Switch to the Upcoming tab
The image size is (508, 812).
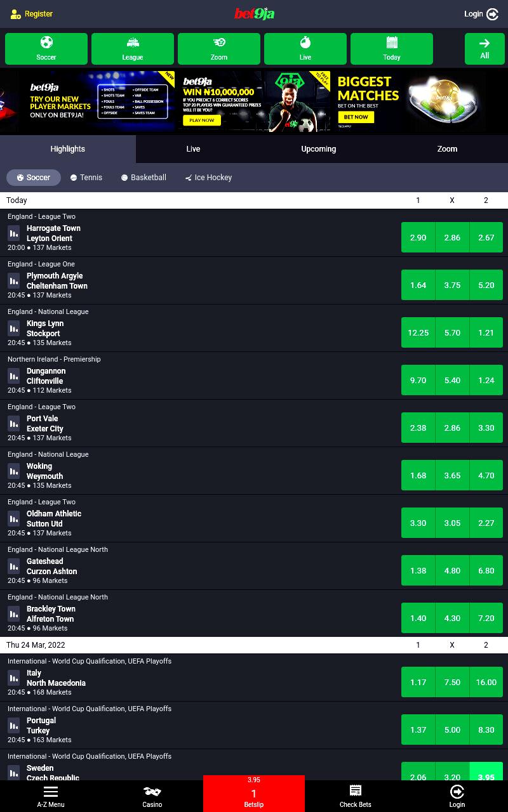pos(319,149)
